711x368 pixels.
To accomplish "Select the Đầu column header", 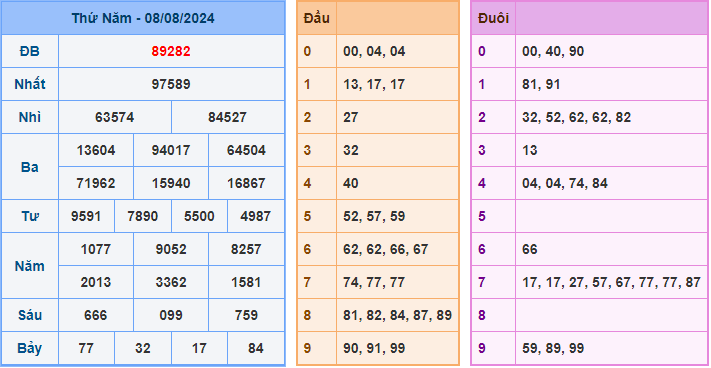I will pyautogui.click(x=317, y=19).
